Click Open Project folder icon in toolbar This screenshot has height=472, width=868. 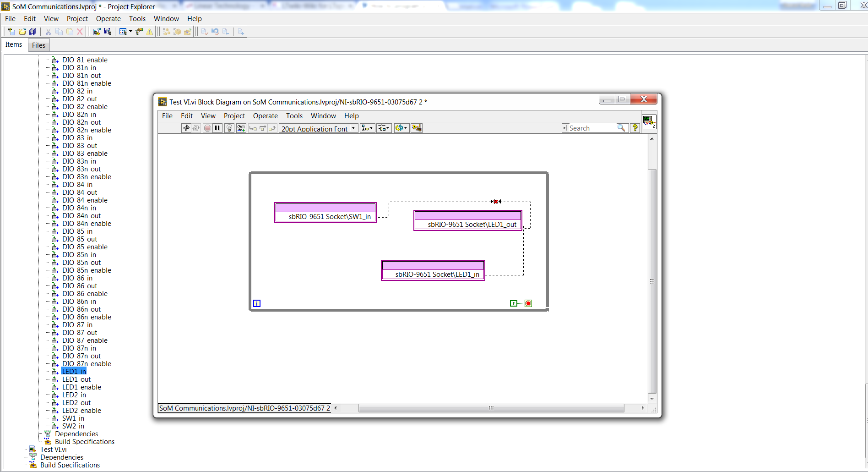22,32
